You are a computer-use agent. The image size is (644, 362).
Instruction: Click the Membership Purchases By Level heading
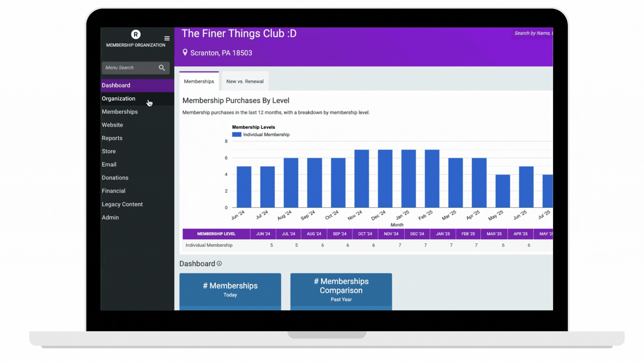pyautogui.click(x=236, y=101)
